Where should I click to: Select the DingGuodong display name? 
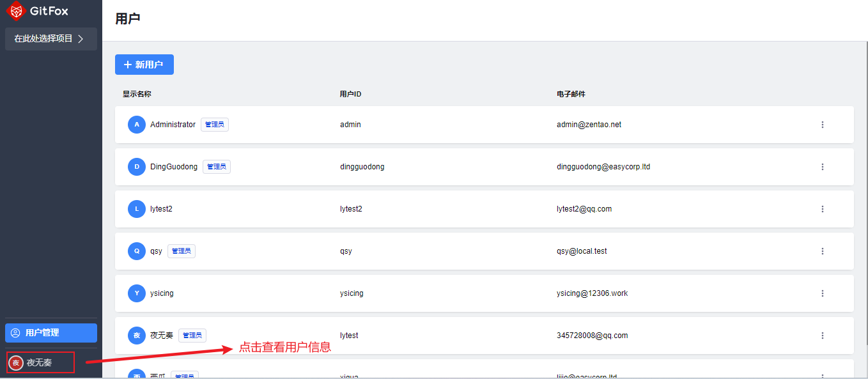coord(174,167)
